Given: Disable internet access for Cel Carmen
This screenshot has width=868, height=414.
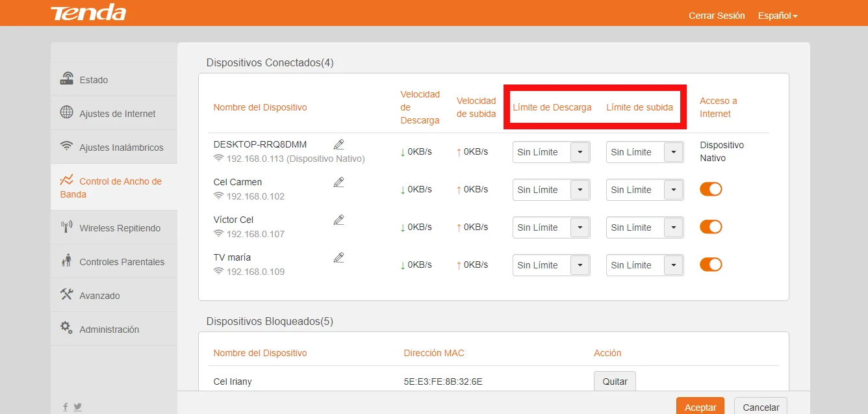Looking at the screenshot, I should pyautogui.click(x=711, y=189).
